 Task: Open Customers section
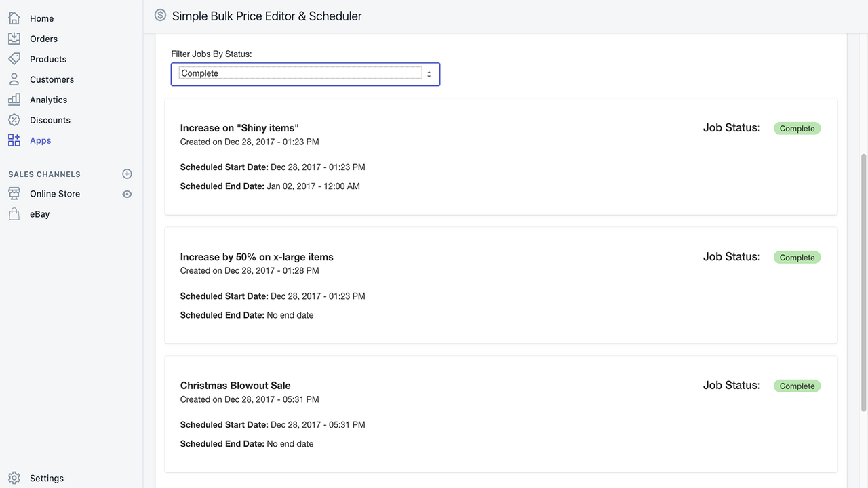click(x=52, y=79)
